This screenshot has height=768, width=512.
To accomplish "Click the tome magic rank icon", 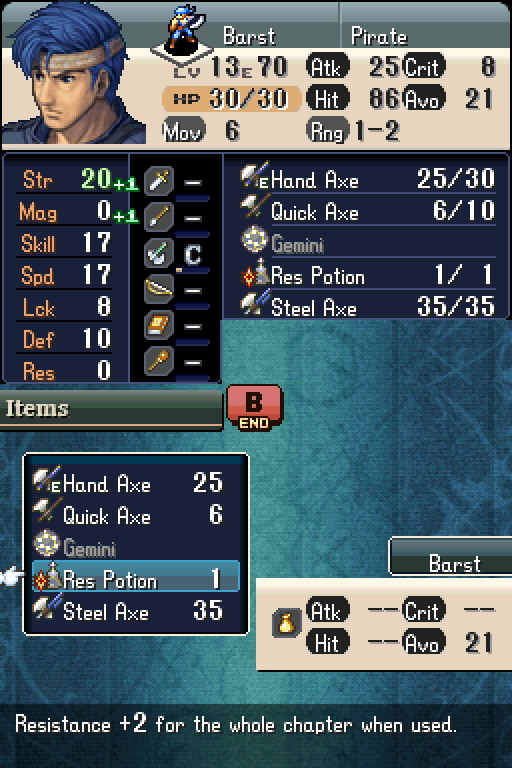I will click(x=159, y=325).
